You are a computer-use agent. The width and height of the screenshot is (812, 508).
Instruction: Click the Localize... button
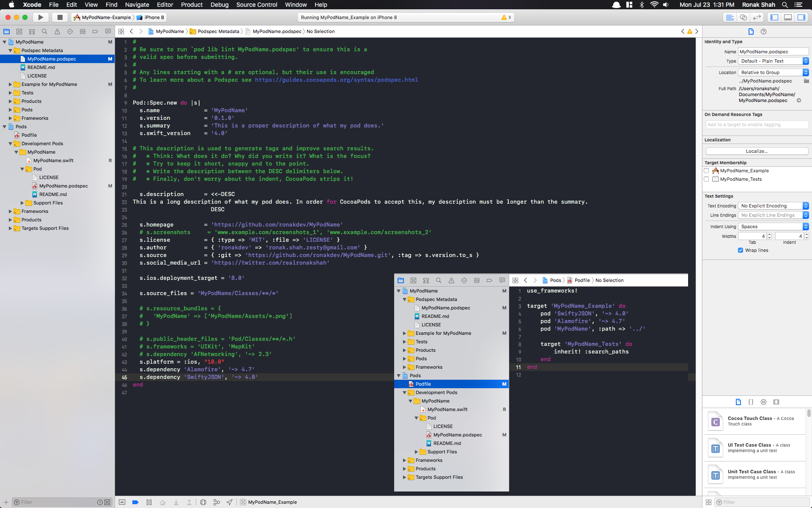pos(757,151)
